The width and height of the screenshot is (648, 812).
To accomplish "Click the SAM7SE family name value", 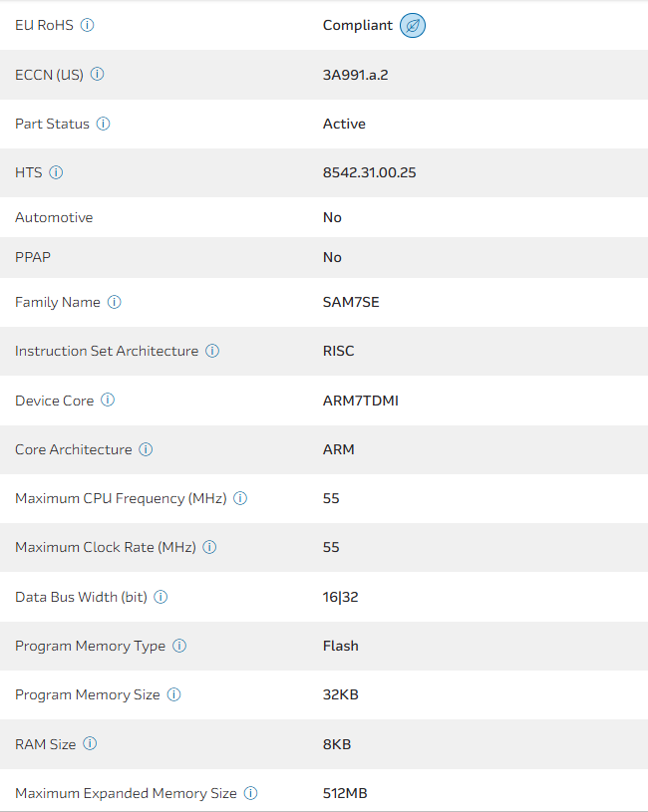I will coord(351,302).
